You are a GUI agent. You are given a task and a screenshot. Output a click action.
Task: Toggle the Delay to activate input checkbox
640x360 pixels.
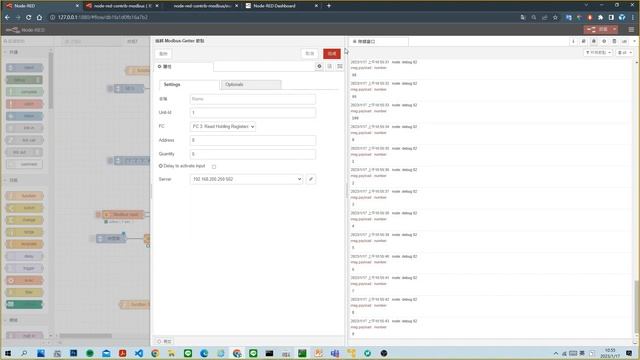[x=214, y=167]
